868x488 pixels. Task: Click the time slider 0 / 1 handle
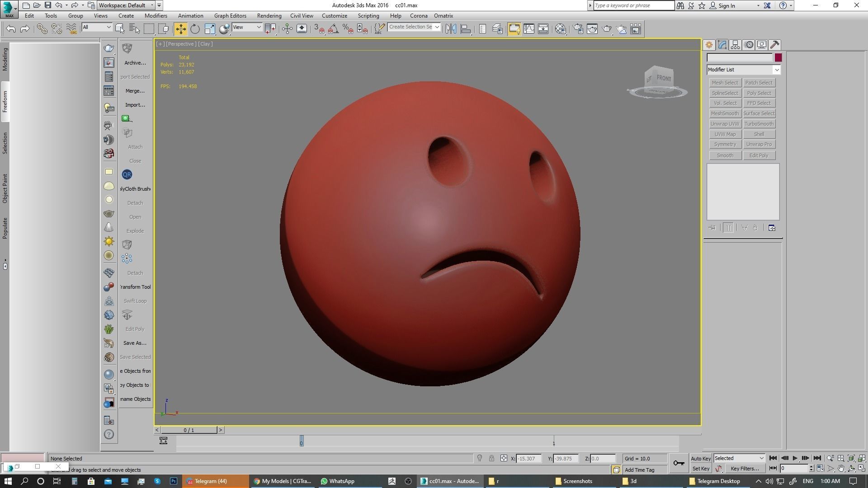pos(189,430)
